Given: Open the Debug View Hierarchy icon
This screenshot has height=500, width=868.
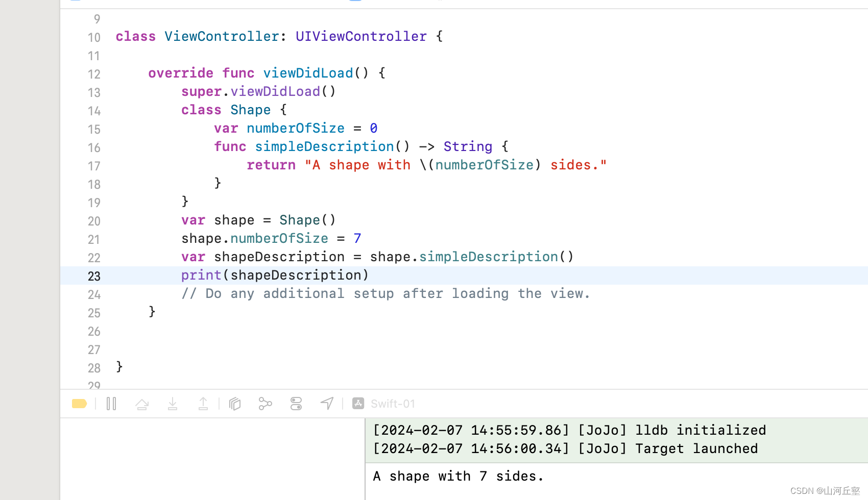Looking at the screenshot, I should pos(235,404).
